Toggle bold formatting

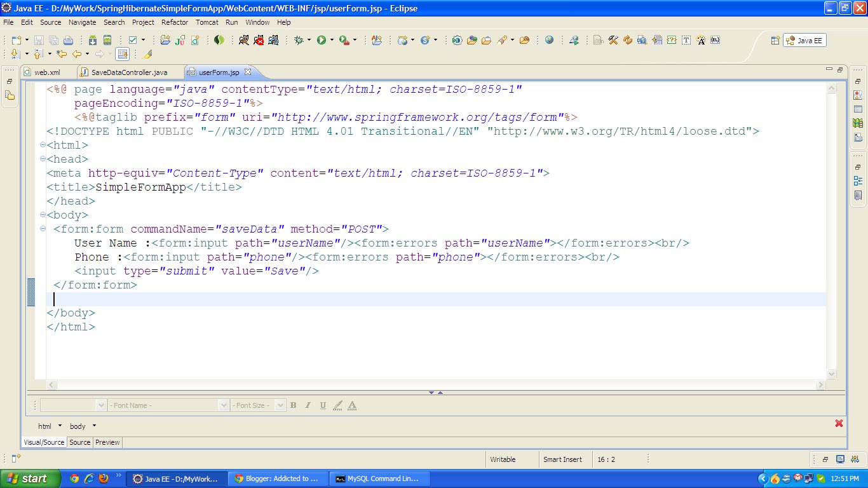pos(293,405)
